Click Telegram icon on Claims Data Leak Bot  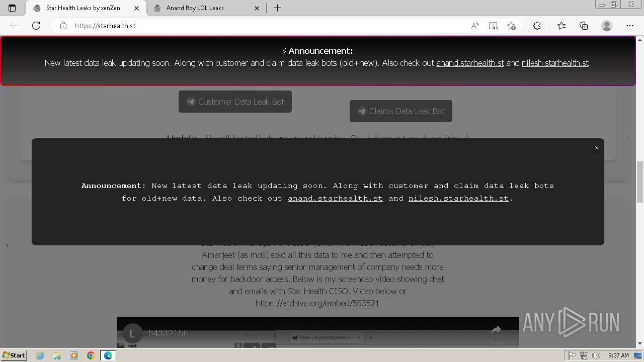362,111
